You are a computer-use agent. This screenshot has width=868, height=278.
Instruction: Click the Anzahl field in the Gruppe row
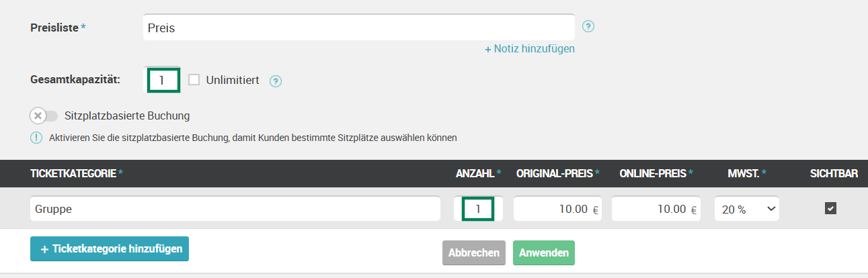click(478, 209)
